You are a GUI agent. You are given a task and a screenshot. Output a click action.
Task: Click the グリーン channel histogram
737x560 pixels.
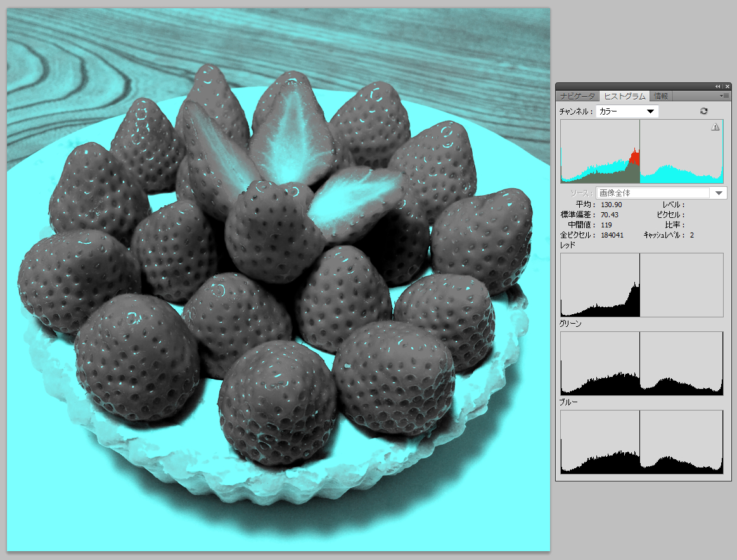pyautogui.click(x=641, y=363)
